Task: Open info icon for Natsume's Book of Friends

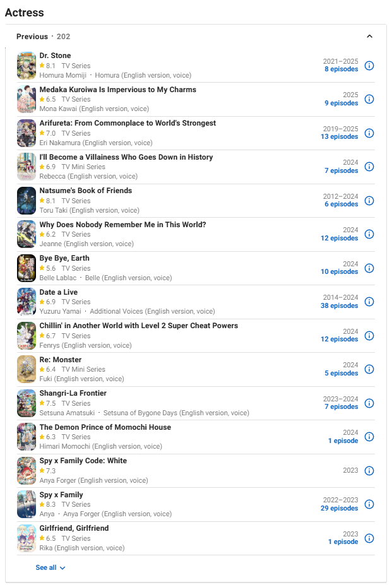Action: coord(369,201)
